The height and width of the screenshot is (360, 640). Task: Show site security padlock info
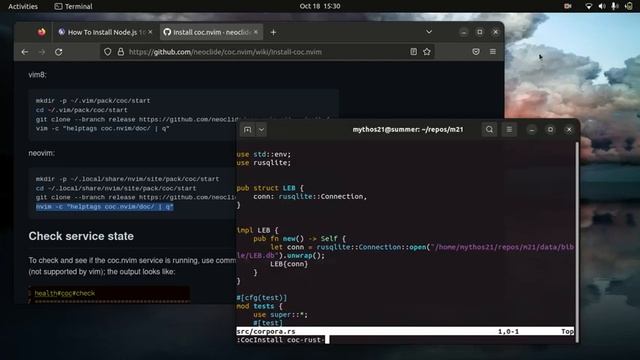point(120,52)
